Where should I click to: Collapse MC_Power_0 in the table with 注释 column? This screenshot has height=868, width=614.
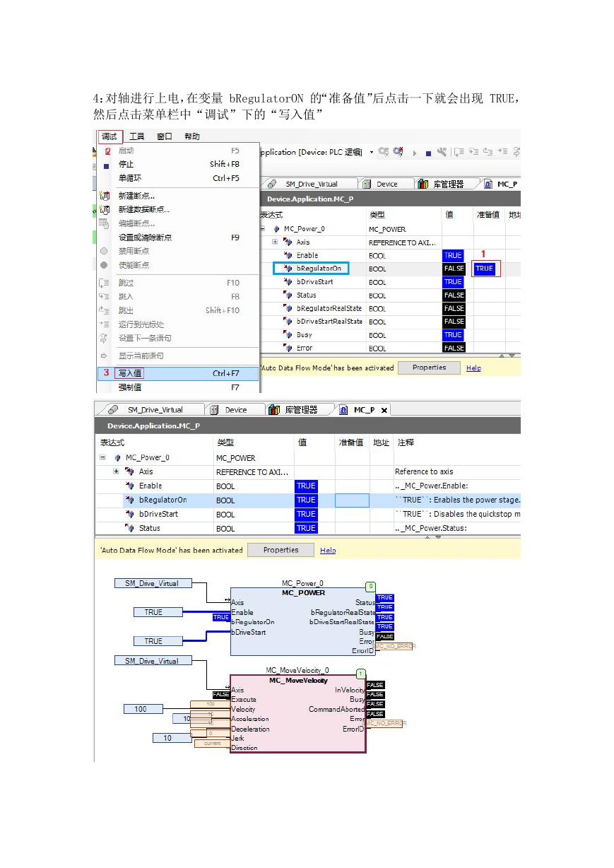coord(102,458)
